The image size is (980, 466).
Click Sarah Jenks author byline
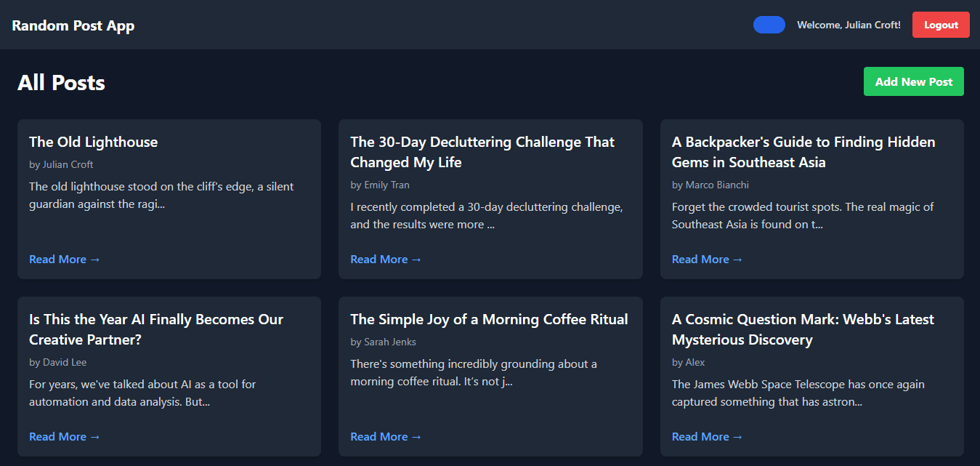[383, 342]
